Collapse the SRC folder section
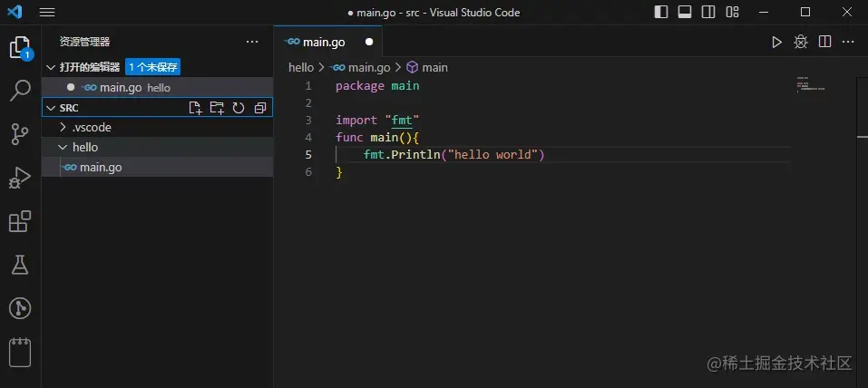Viewport: 868px width, 388px height. click(51, 108)
